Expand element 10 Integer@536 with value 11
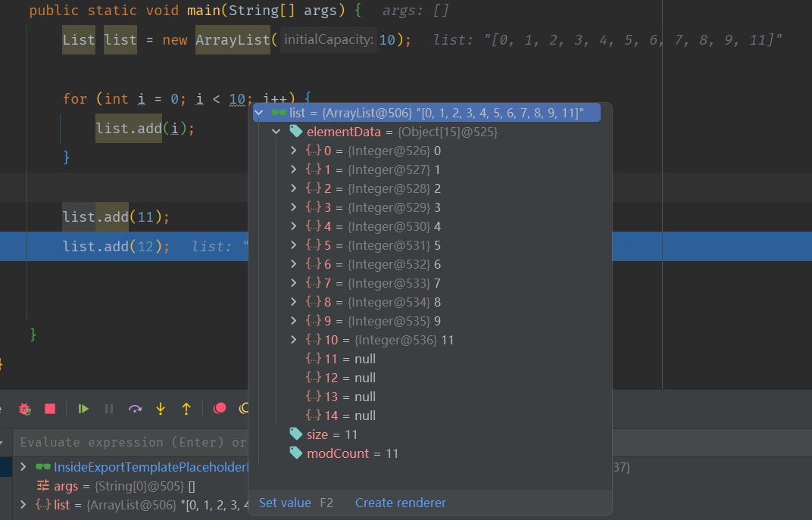Screen dimensions: 812x520 pos(294,339)
